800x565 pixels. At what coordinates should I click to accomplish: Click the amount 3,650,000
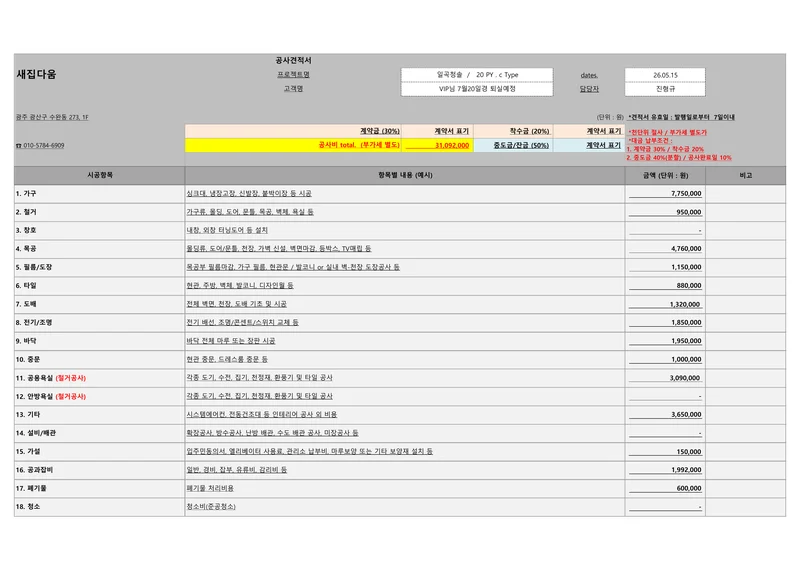[686, 415]
